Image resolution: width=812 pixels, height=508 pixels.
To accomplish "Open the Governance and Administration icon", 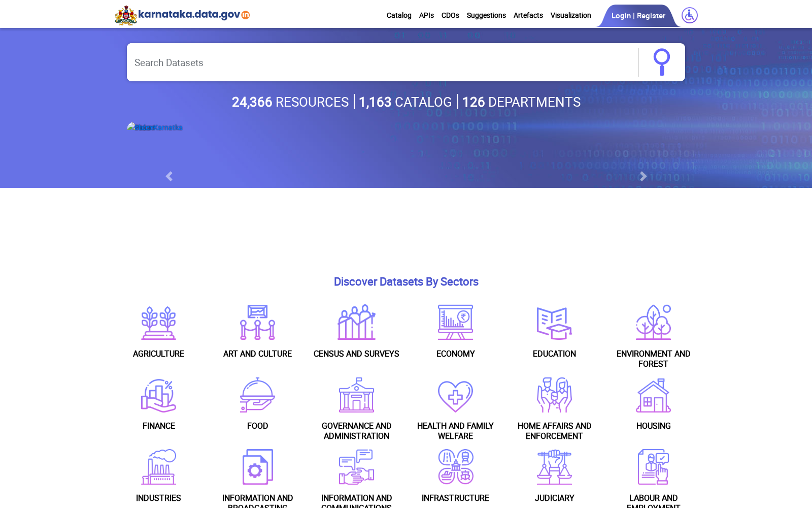I will click(356, 395).
